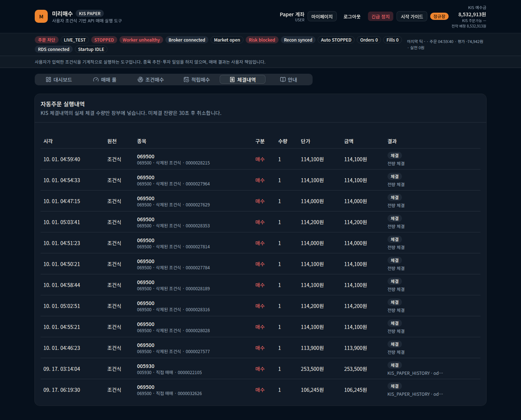The height and width of the screenshot is (420, 521).
Task: Click the target icon on the 조건매수 tab
Action: pos(140,80)
